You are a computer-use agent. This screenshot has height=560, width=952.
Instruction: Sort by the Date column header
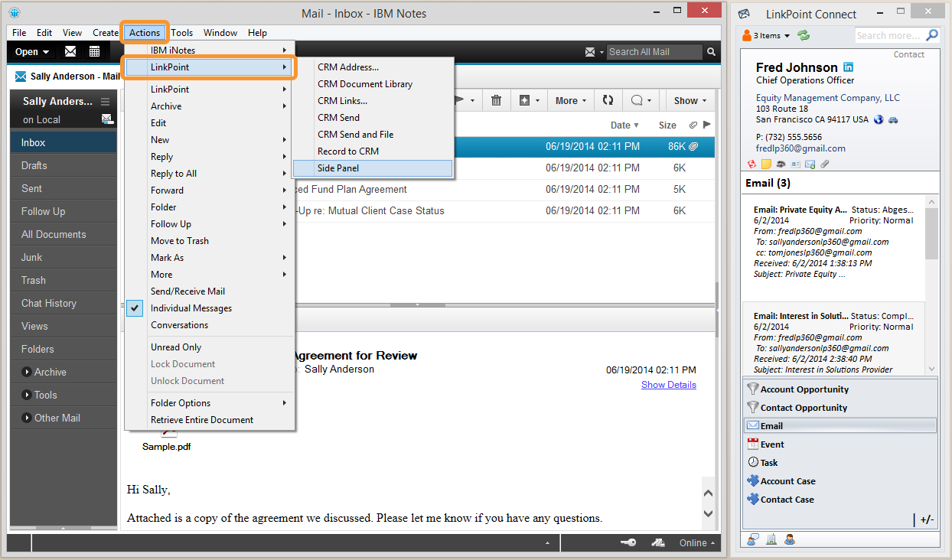click(624, 125)
